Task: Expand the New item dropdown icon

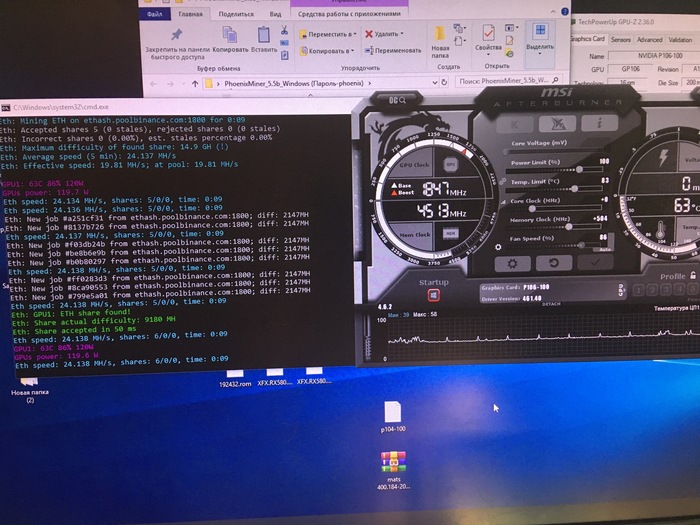Action: 459,29
